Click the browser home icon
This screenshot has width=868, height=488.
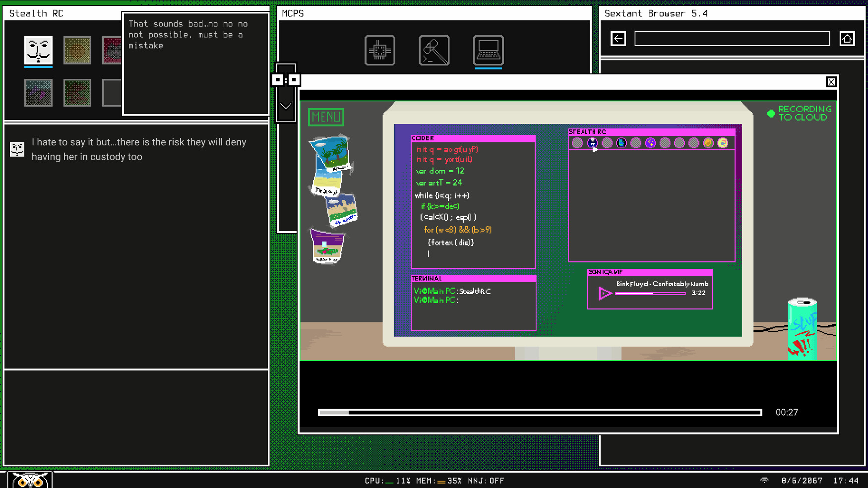point(847,38)
